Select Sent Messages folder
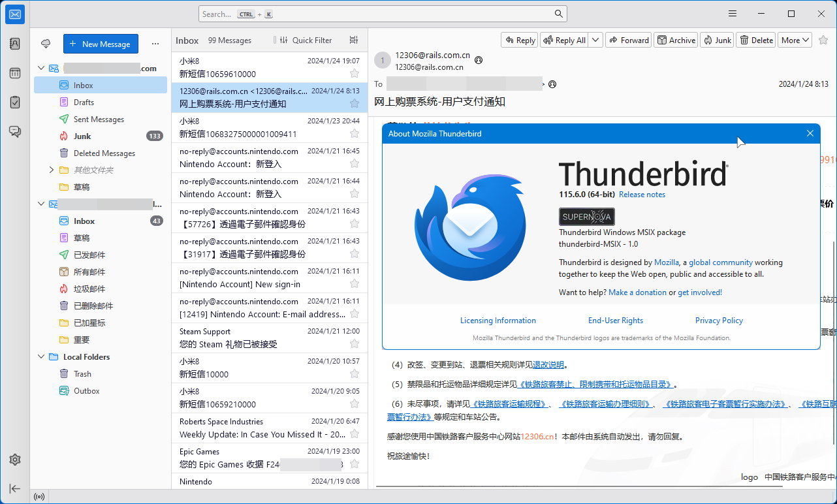837x504 pixels. click(x=101, y=119)
